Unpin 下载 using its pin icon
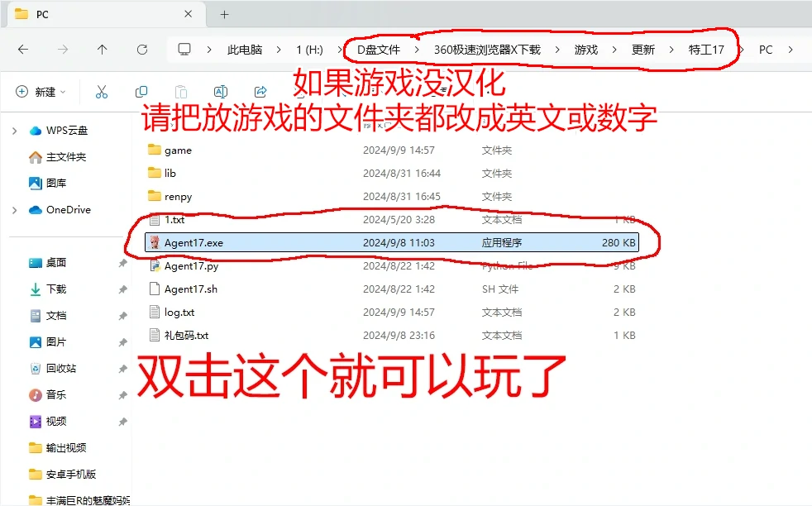 [x=122, y=289]
